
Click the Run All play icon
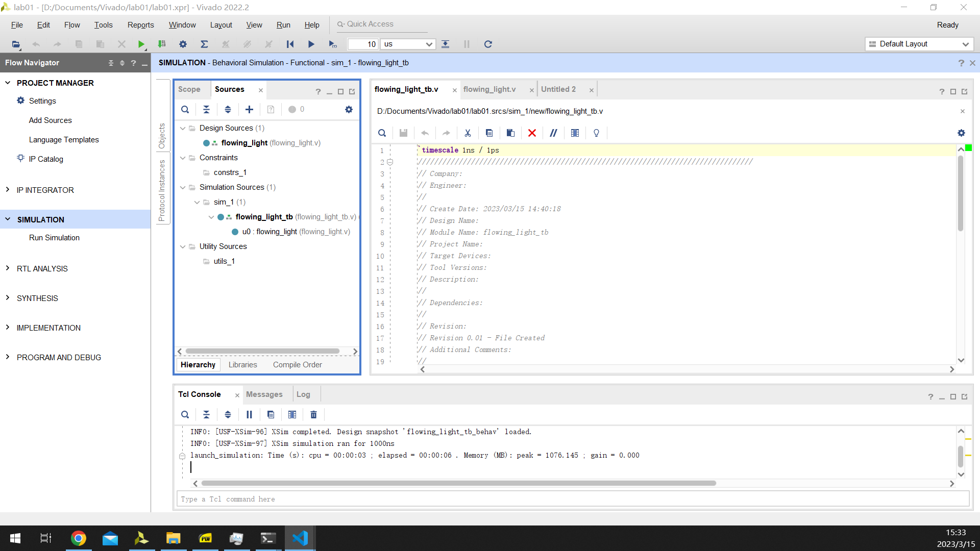point(311,44)
